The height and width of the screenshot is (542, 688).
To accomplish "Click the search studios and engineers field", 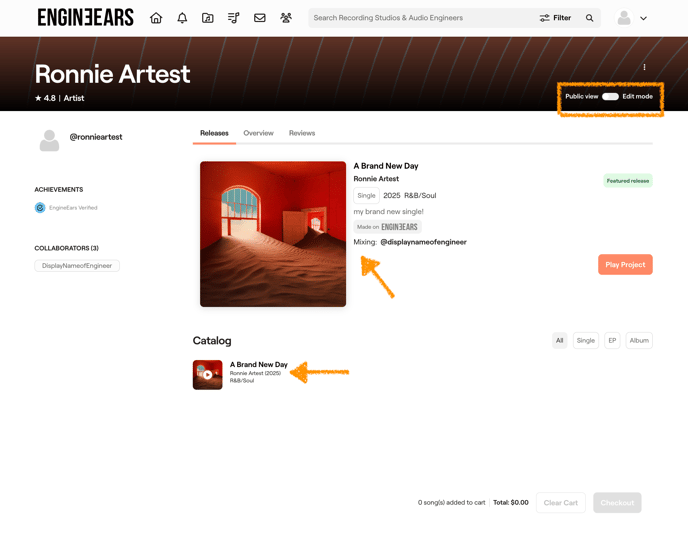I will click(420, 18).
